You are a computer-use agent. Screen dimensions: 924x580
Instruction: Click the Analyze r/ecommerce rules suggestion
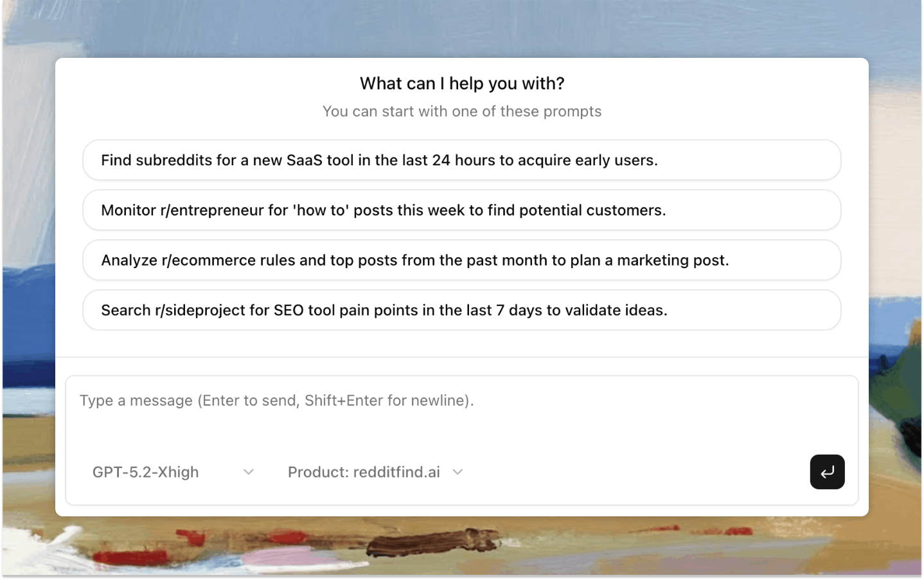point(461,260)
